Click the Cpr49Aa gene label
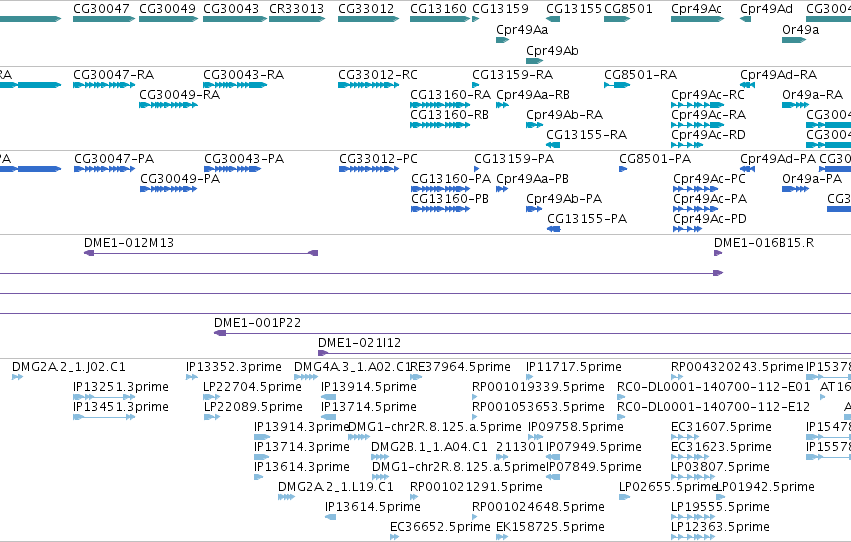 point(522,30)
